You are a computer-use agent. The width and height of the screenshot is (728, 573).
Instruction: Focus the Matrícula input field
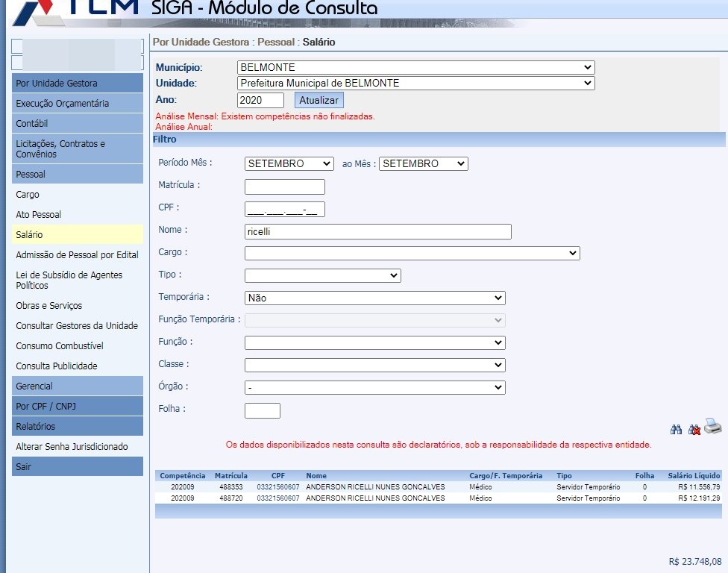pyautogui.click(x=284, y=187)
